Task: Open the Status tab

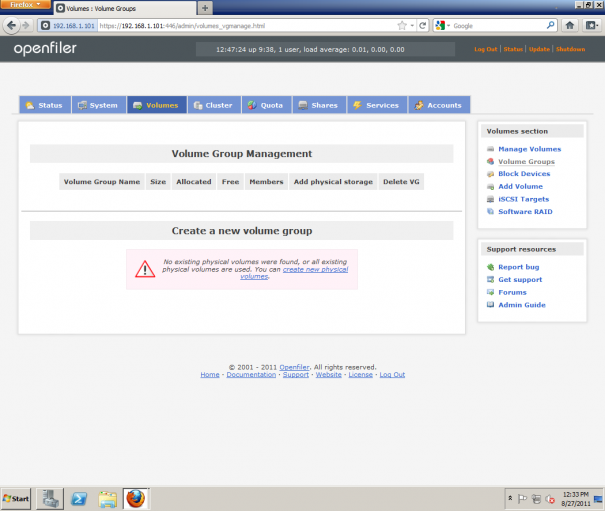Action: (x=45, y=105)
